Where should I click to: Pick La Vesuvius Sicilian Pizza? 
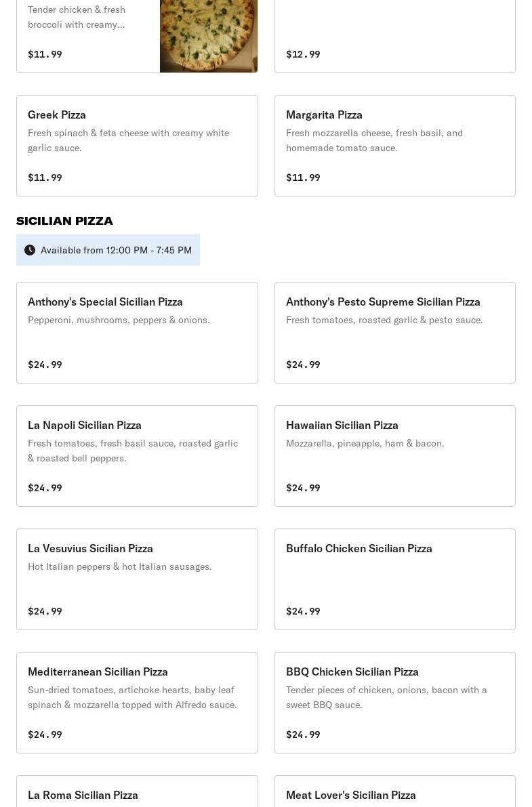pyautogui.click(x=137, y=579)
